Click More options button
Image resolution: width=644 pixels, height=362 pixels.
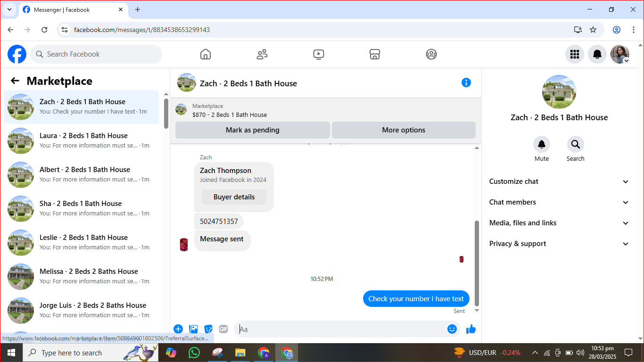pyautogui.click(x=404, y=130)
